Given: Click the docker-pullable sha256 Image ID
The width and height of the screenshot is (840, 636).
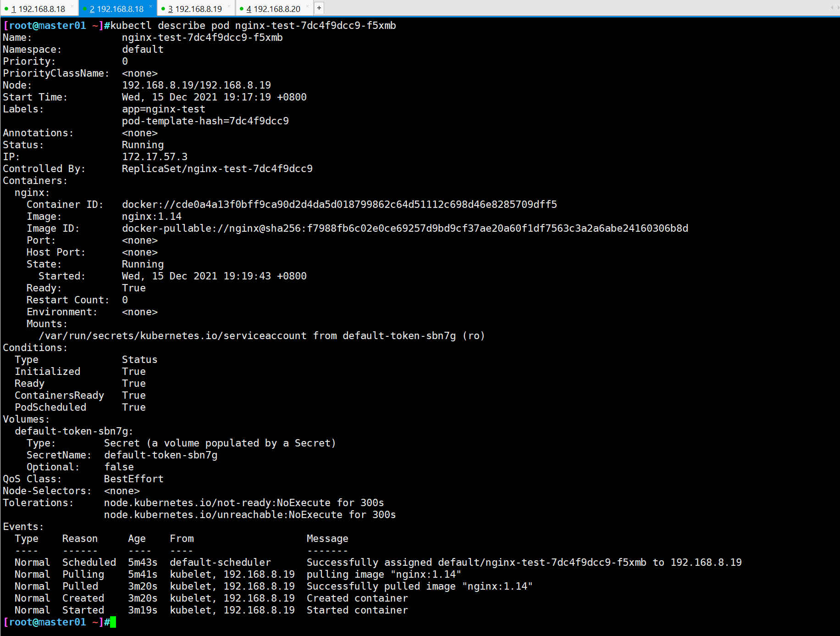Looking at the screenshot, I should click(405, 229).
